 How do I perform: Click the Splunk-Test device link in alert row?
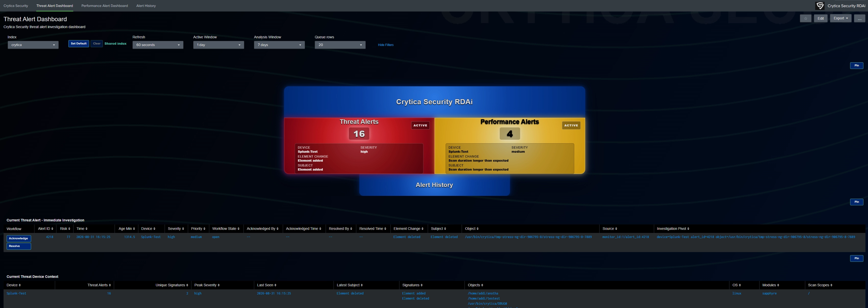(x=151, y=237)
